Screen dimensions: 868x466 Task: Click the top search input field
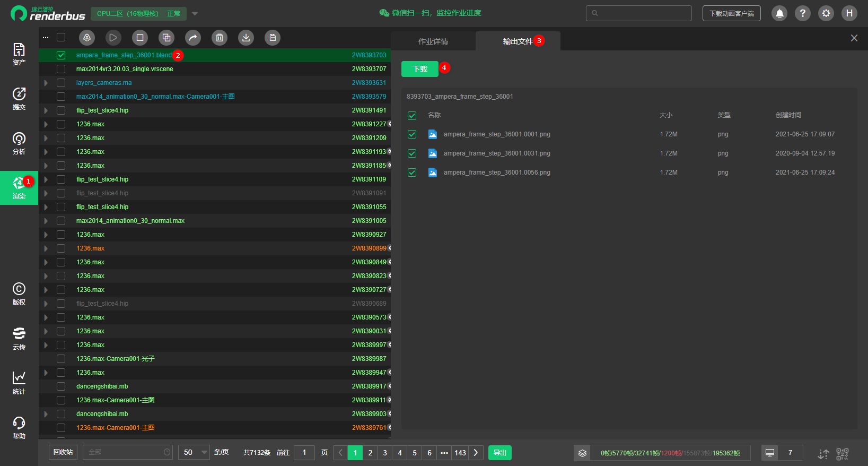[x=639, y=13]
